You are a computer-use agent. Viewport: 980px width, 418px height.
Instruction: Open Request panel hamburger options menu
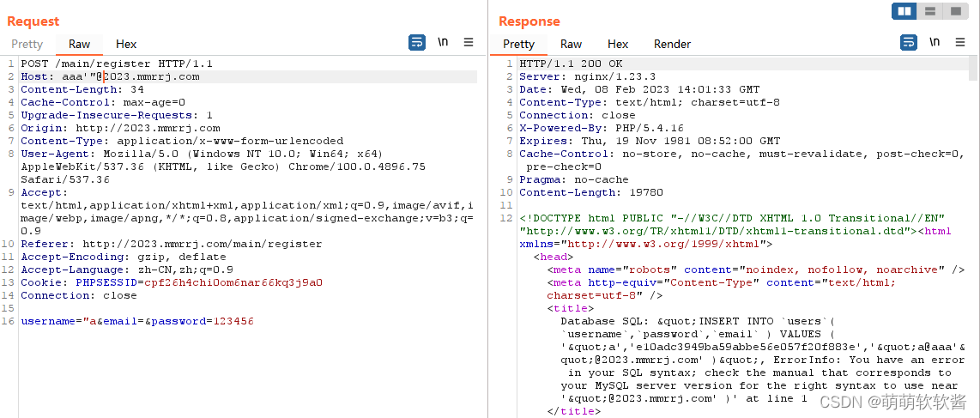(469, 43)
